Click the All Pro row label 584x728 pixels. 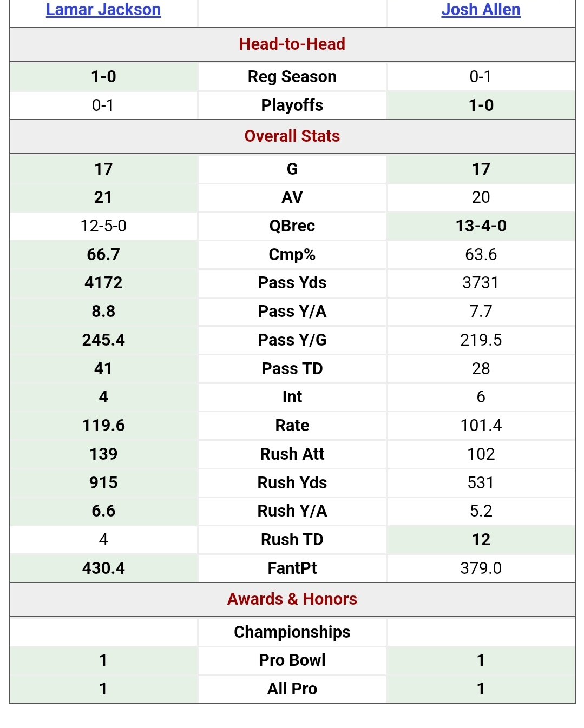[292, 689]
